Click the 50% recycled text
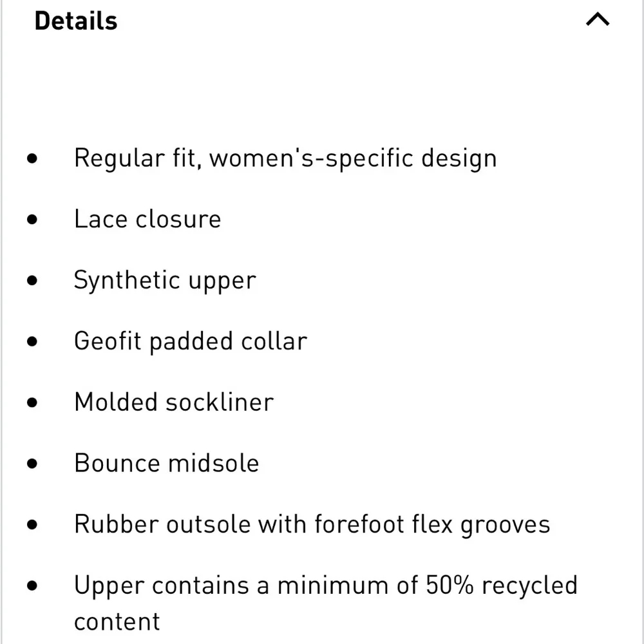Image resolution: width=644 pixels, height=644 pixels. 502,585
